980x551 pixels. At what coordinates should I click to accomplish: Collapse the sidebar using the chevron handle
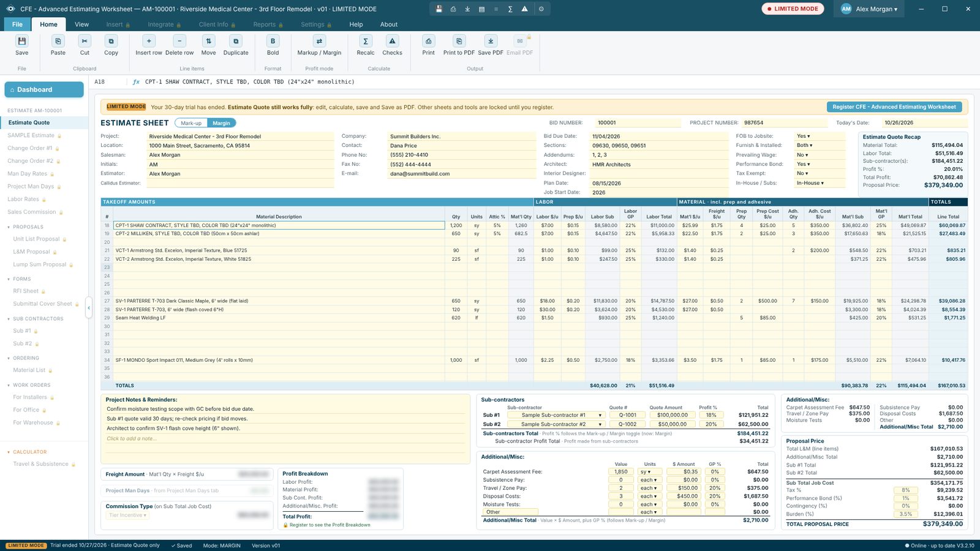[89, 308]
